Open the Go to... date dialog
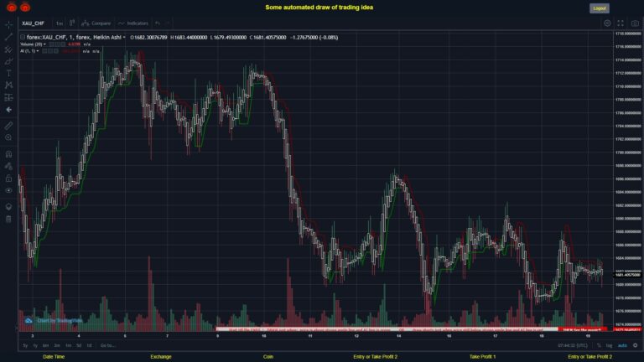Image resolution: width=644 pixels, height=362 pixels. (107, 345)
